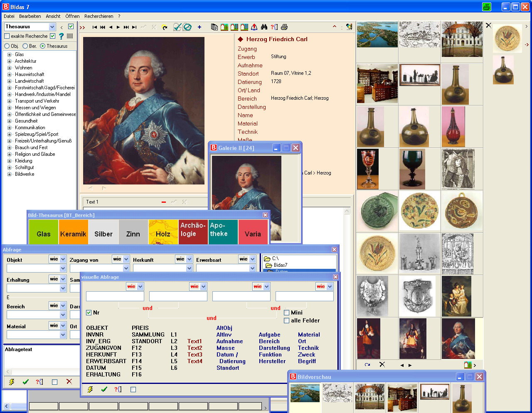Open the Öffnen menu

pos(72,16)
